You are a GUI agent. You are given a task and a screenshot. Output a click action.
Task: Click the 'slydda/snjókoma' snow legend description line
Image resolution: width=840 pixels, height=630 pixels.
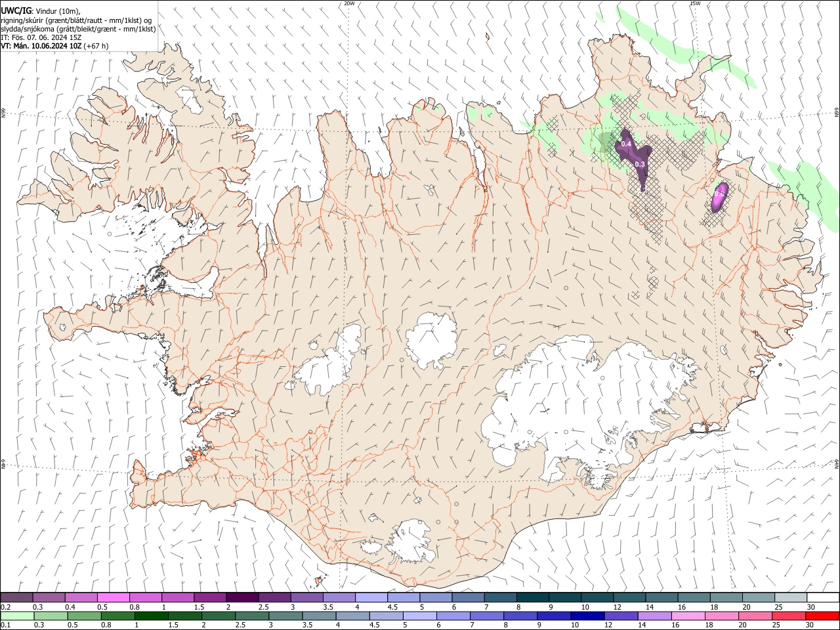[x=78, y=29]
